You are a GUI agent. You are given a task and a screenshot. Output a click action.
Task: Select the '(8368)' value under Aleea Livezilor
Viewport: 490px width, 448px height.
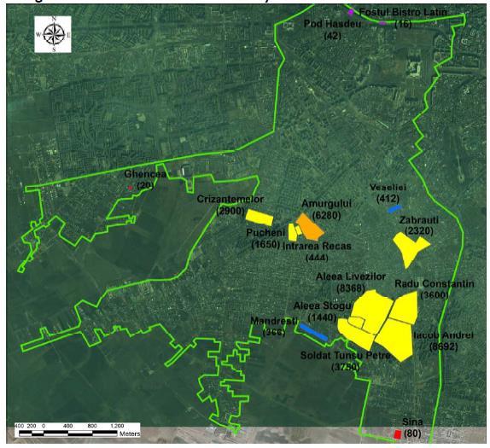click(351, 288)
